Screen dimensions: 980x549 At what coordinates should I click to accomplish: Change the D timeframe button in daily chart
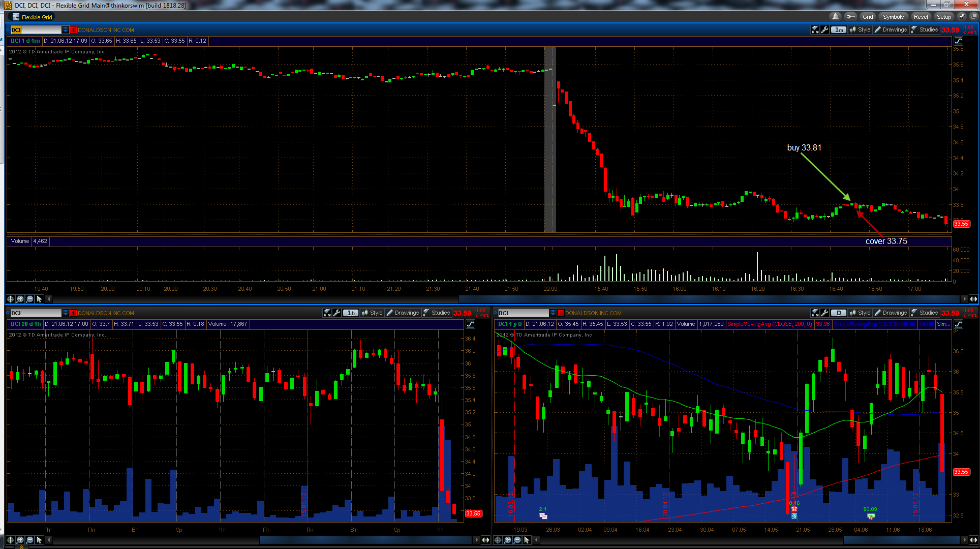click(x=839, y=313)
